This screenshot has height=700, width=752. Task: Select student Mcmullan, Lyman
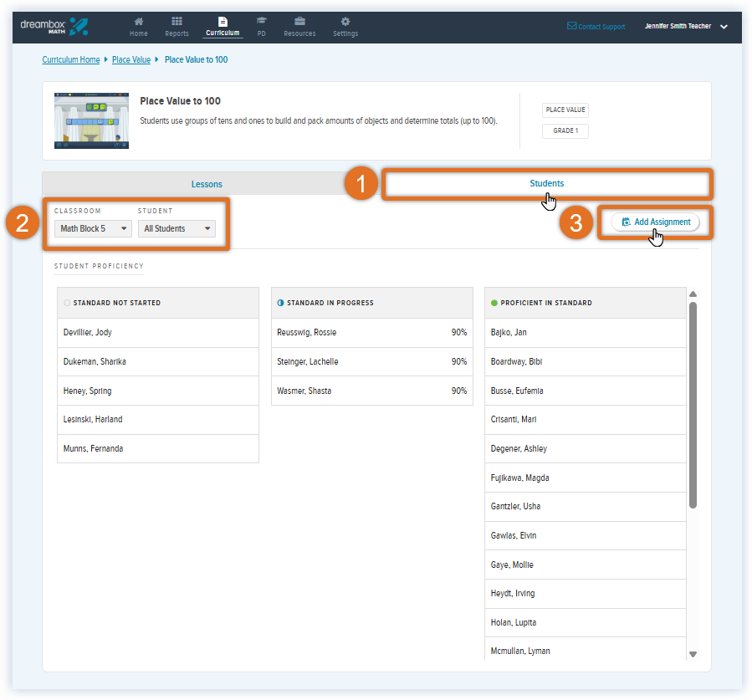[x=585, y=649]
